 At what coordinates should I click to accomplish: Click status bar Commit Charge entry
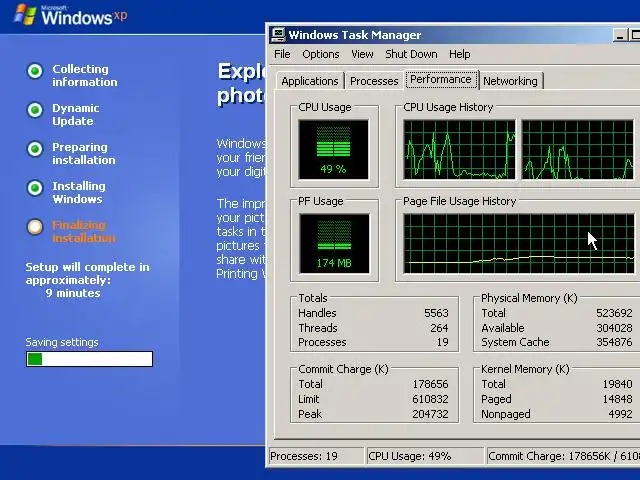coord(564,456)
